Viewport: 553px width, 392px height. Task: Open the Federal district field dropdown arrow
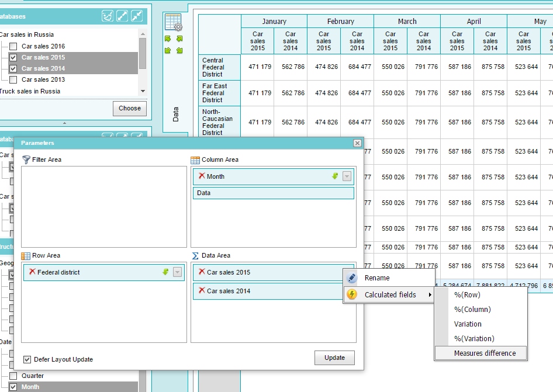177,272
